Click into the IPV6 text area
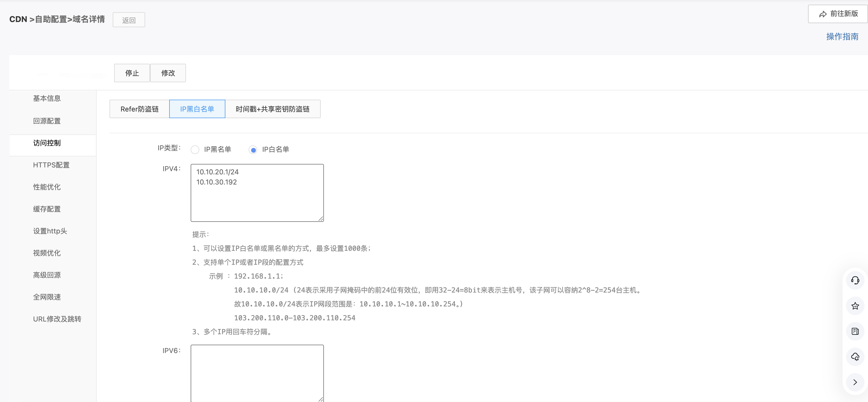The image size is (868, 402). tap(257, 373)
